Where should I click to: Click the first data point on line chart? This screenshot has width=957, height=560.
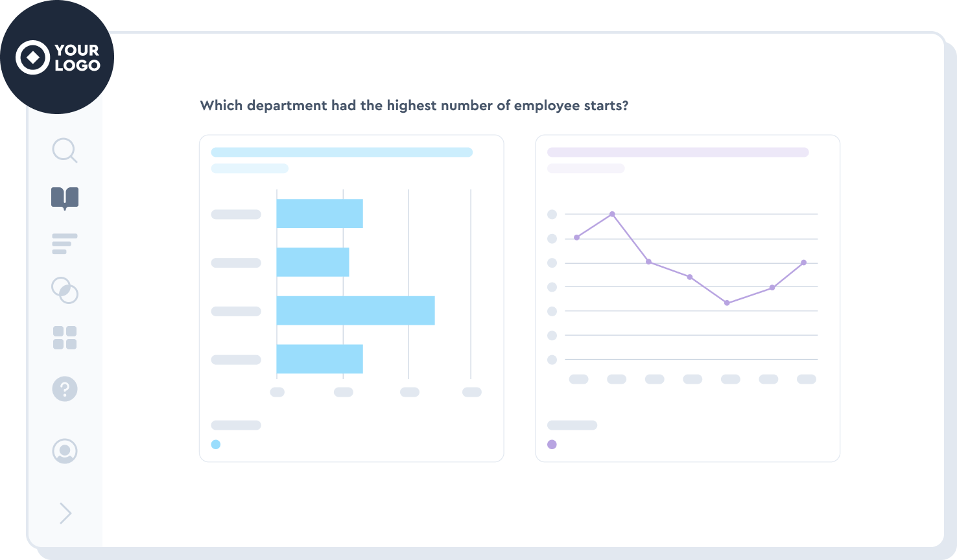576,237
